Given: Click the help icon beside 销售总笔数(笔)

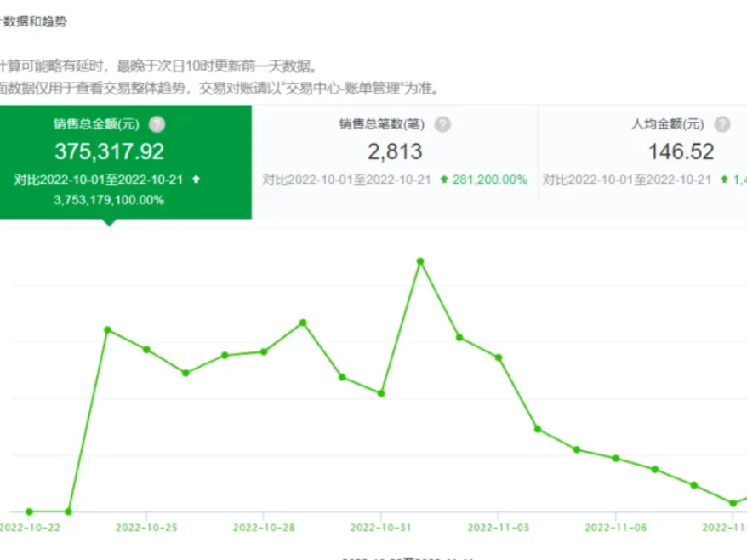Looking at the screenshot, I should (x=442, y=125).
